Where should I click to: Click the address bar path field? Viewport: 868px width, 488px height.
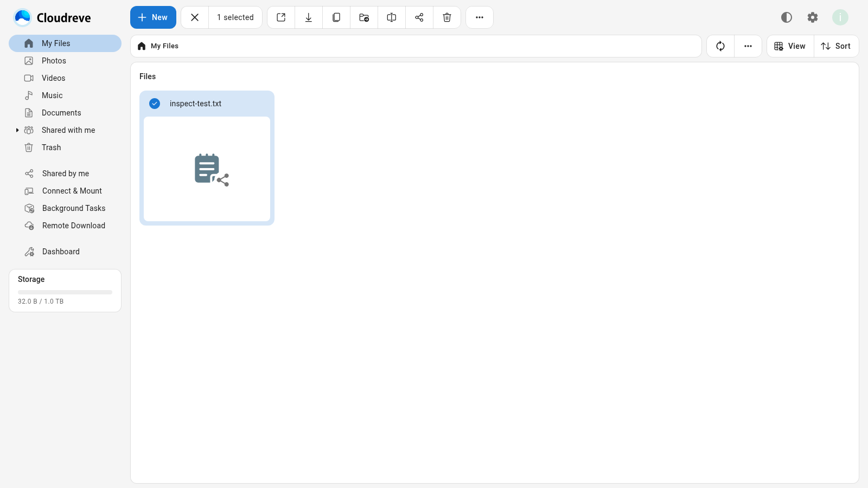click(x=416, y=46)
